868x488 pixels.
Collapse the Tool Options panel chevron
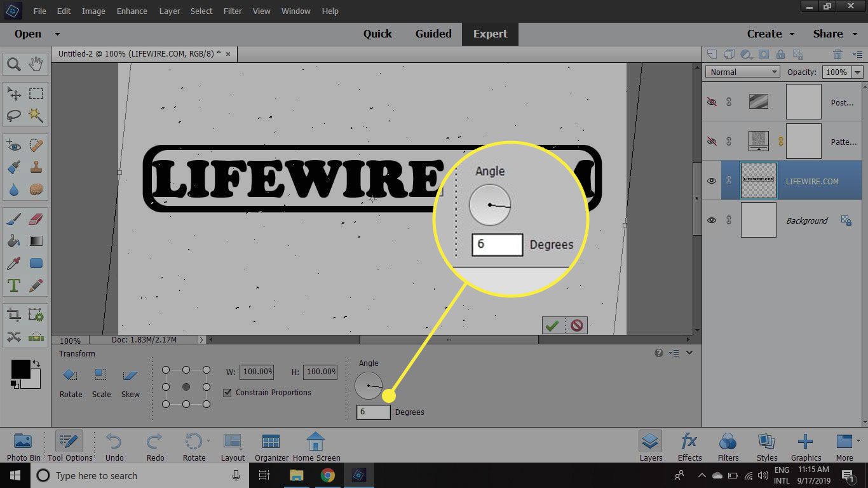tap(689, 353)
